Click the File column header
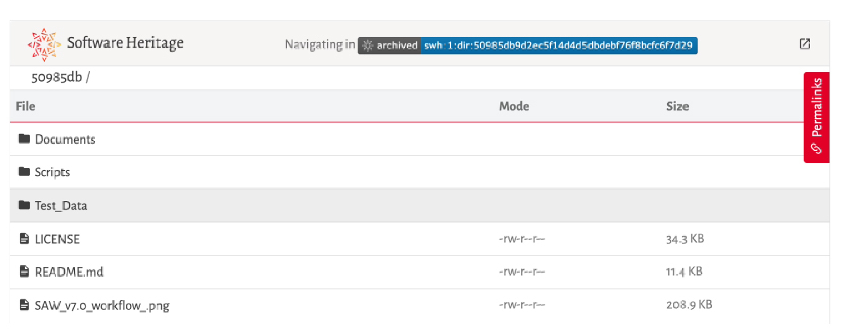This screenshot has width=868, height=334. (26, 106)
